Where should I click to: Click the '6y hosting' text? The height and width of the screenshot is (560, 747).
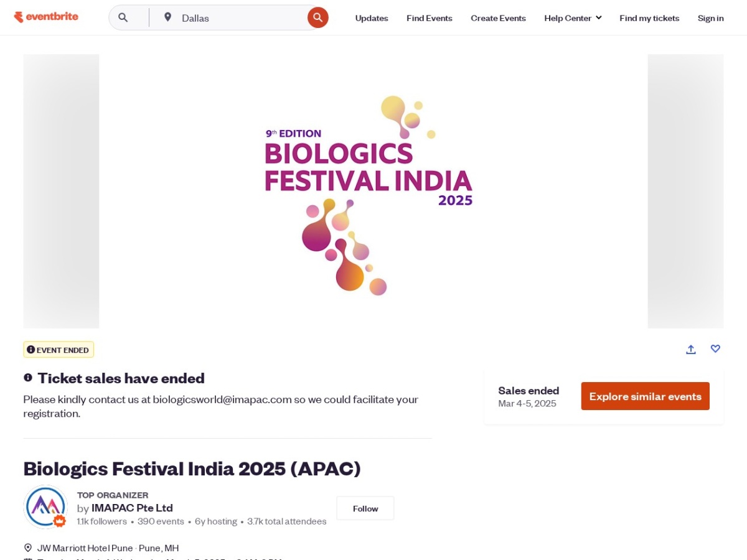pyautogui.click(x=216, y=521)
